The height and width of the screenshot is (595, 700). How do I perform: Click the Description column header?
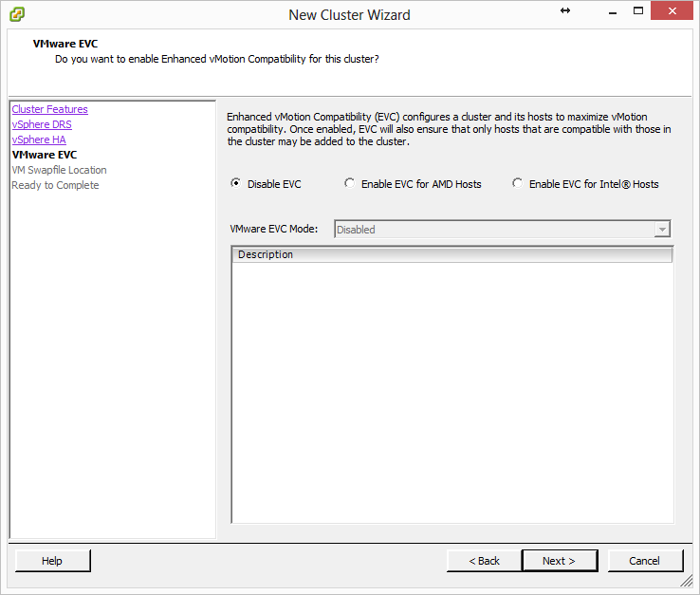[x=452, y=254]
